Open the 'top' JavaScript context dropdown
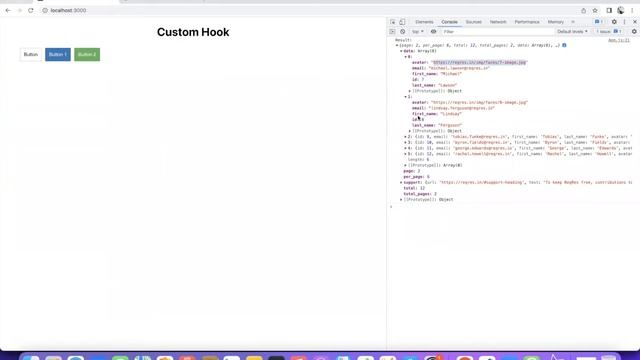 pyautogui.click(x=418, y=31)
